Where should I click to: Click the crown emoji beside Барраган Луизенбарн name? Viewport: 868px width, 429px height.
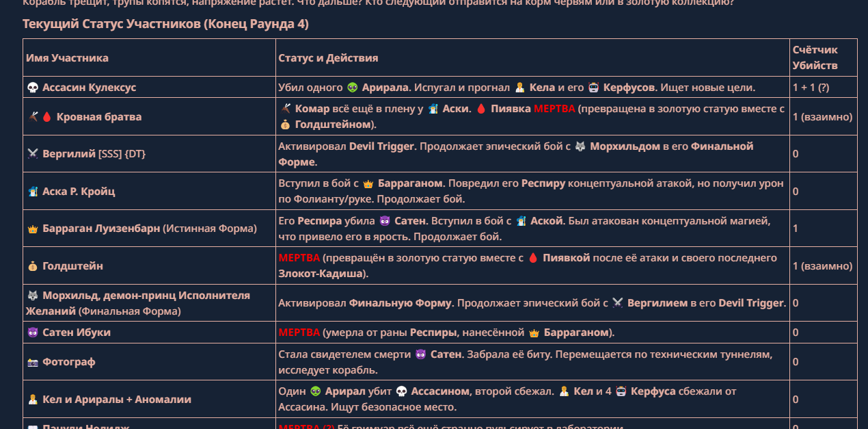(x=32, y=229)
